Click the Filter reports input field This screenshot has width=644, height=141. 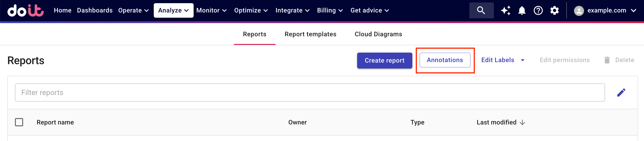point(310,92)
